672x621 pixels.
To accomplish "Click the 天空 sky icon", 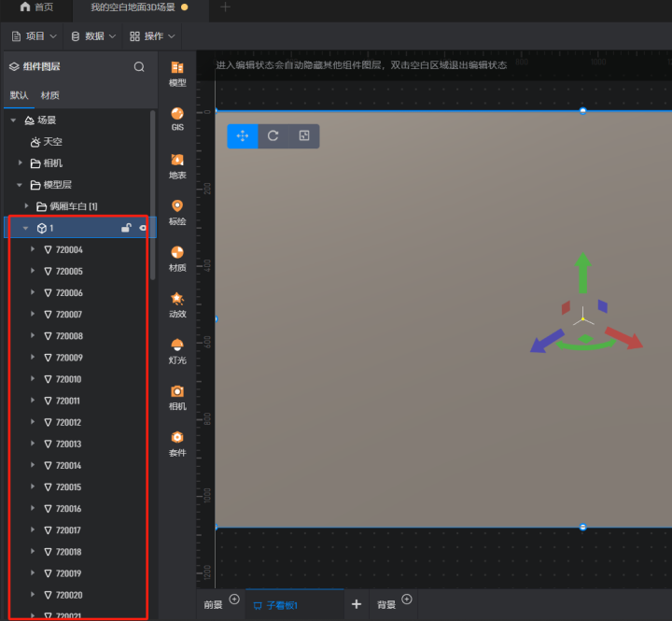I will coord(35,142).
